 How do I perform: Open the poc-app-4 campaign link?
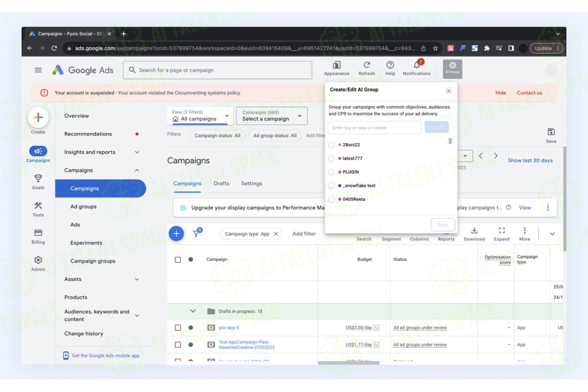pyautogui.click(x=229, y=328)
